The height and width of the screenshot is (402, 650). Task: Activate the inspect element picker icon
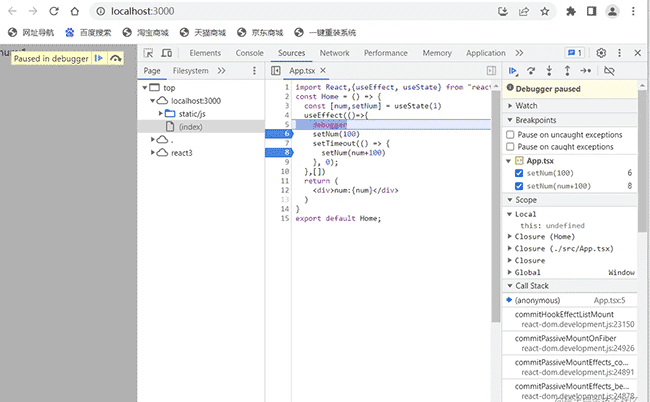tap(148, 53)
